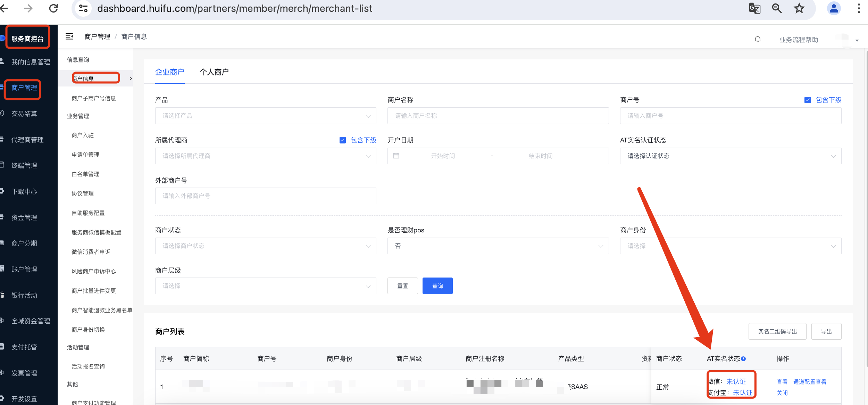Screen dimensions: 868x405
Task: Click the 通道配置查看 link
Action: (809, 382)
